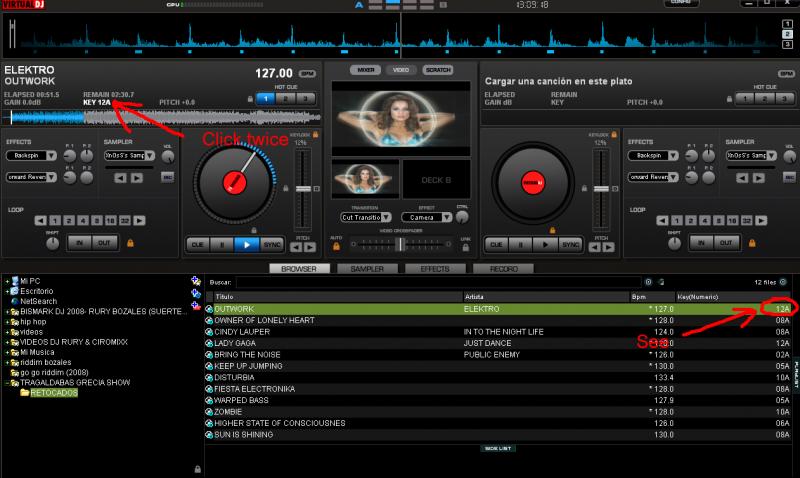The width and height of the screenshot is (800, 478).
Task: Click the right deck pitch slider
Action: 602,189
